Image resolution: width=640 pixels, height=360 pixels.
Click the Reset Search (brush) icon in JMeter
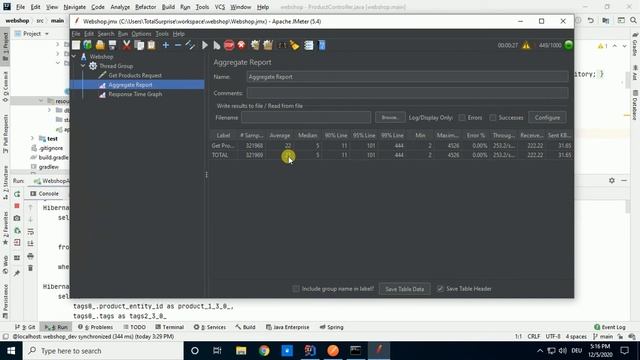tap(294, 45)
